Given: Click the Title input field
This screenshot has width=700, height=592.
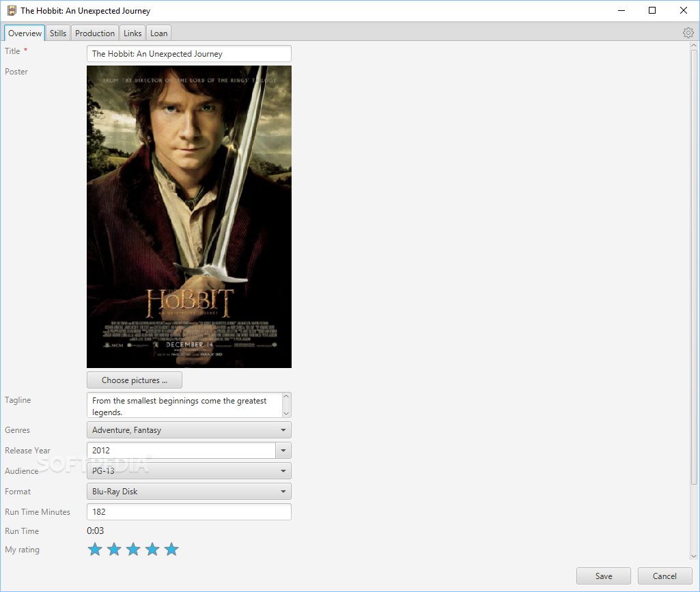Looking at the screenshot, I should [189, 53].
